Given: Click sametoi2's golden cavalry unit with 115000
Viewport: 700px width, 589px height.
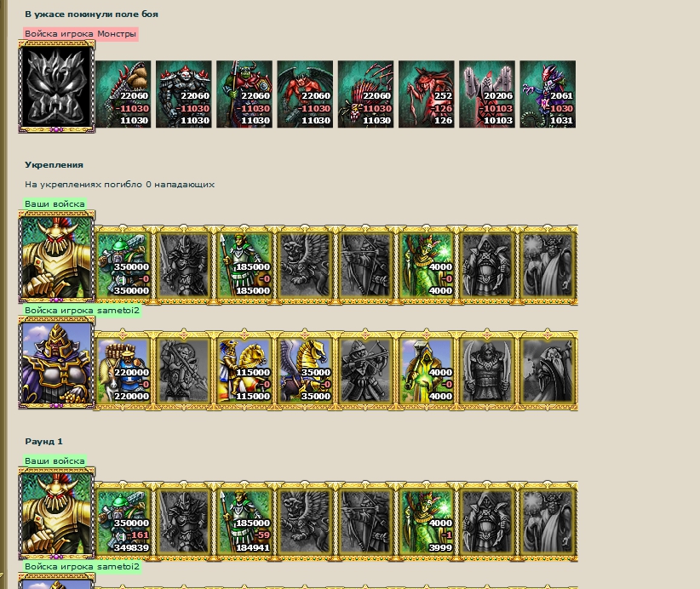Looking at the screenshot, I should (x=244, y=371).
